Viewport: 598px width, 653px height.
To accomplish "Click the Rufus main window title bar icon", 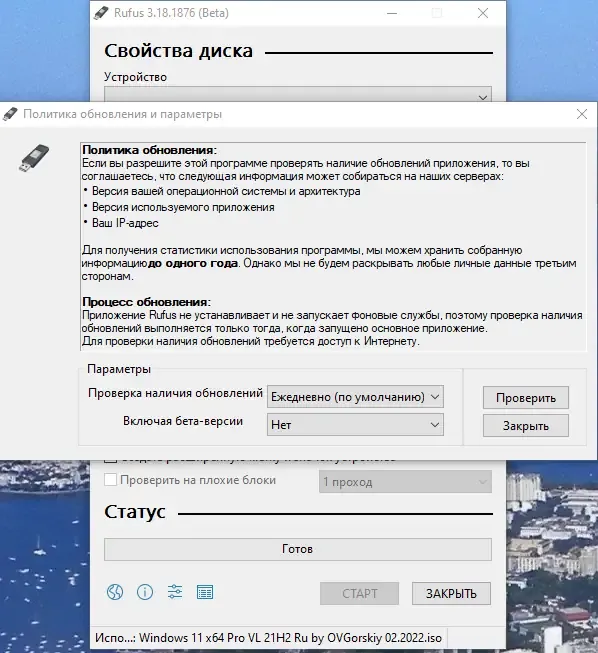I will pyautogui.click(x=101, y=13).
